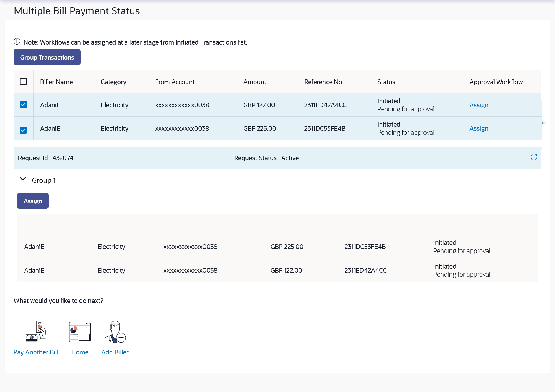Click the Pay Another Bill icon
The width and height of the screenshot is (555, 392).
[36, 332]
